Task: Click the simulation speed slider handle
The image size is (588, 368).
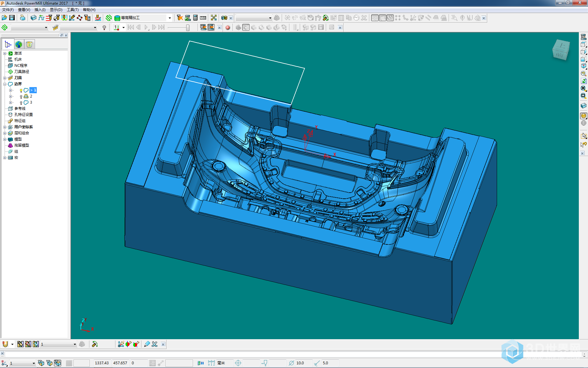Action: (x=188, y=28)
